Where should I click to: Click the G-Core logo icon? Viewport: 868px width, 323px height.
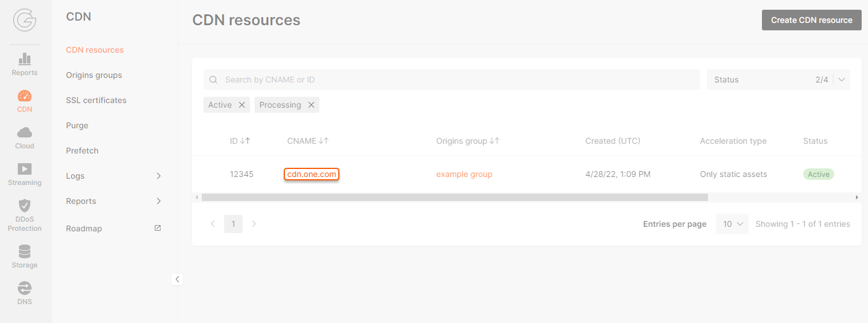(25, 20)
